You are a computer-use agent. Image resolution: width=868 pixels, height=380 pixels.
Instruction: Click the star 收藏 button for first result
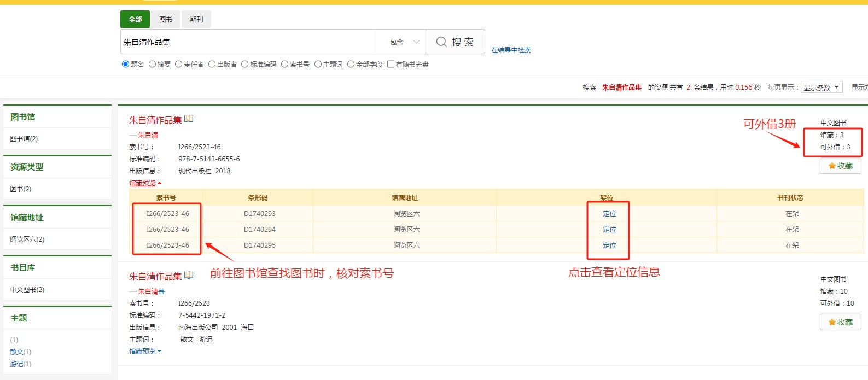840,166
